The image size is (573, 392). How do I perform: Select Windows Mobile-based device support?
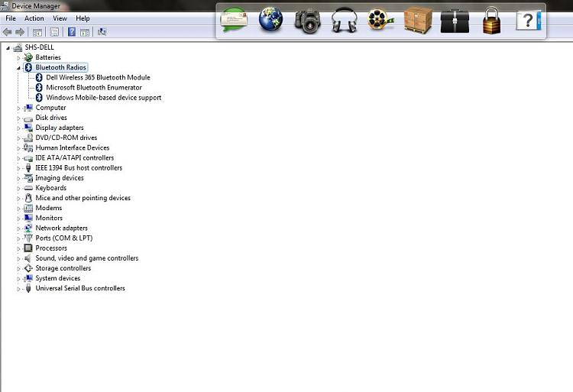tap(103, 98)
